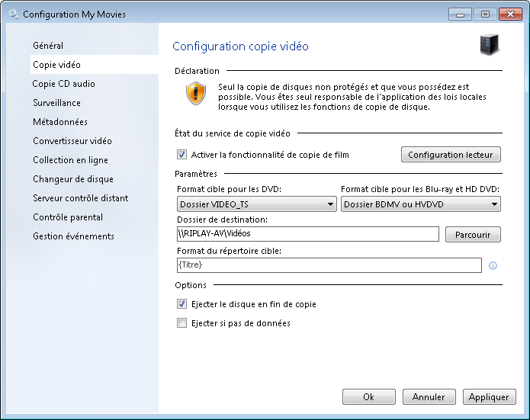This screenshot has height=420, width=530.
Task: Click the info icon beside target folder format
Action: [x=493, y=265]
